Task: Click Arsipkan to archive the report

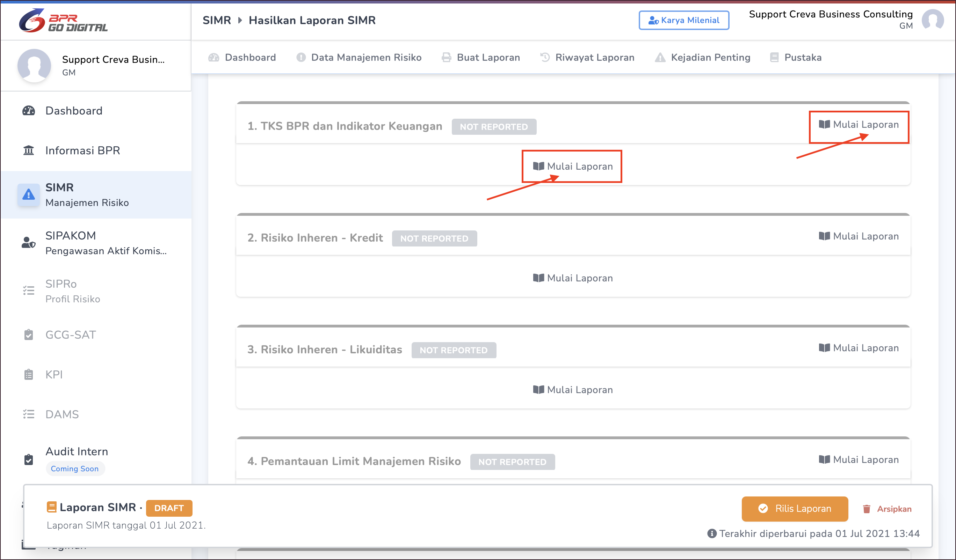Action: coord(887,509)
